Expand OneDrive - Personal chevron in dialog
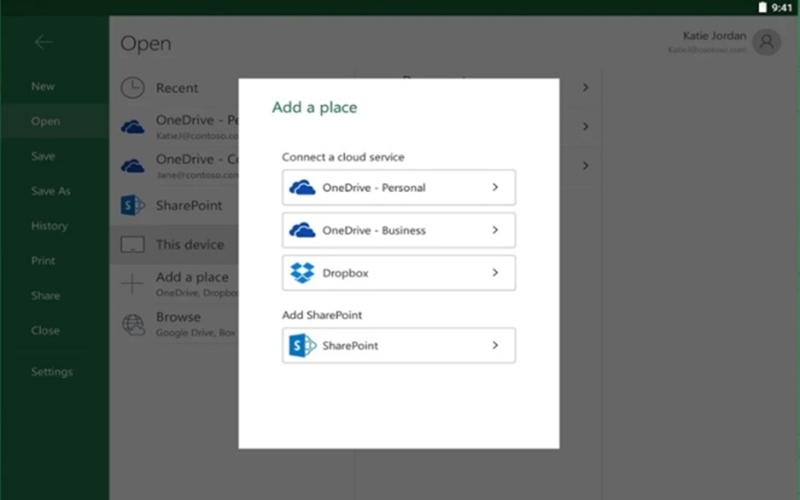The width and height of the screenshot is (800, 500). pyautogui.click(x=494, y=187)
